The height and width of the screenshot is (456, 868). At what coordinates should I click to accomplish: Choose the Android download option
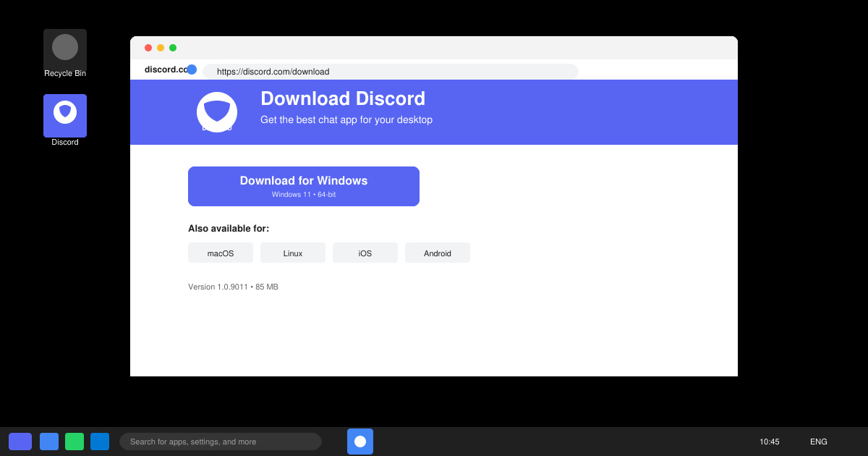click(x=438, y=253)
